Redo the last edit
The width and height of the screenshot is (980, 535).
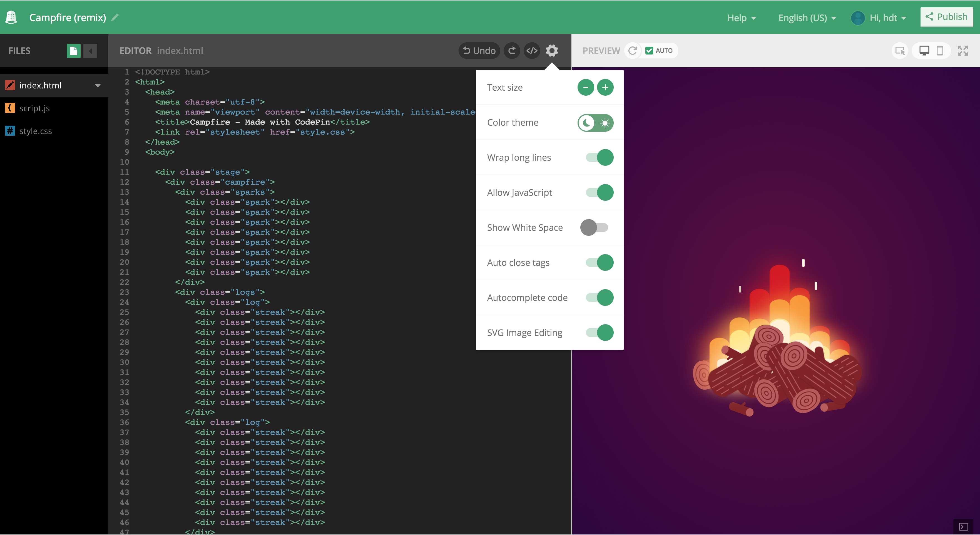[512, 51]
